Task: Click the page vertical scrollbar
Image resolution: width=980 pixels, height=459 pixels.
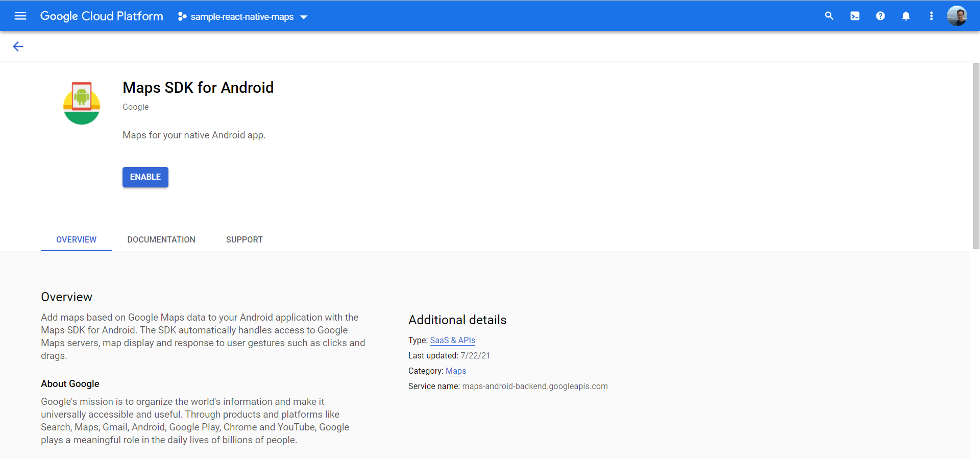Action: click(x=976, y=156)
